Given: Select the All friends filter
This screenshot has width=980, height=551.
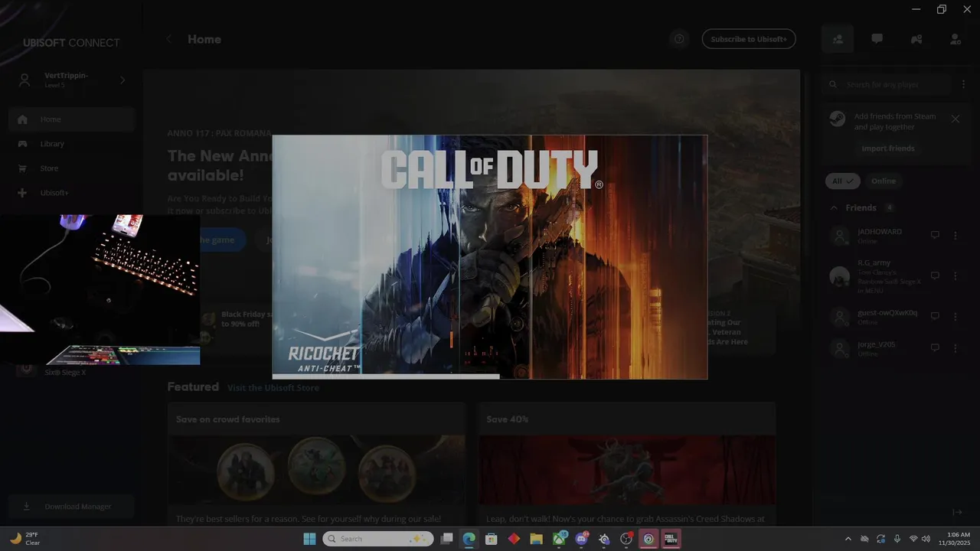Looking at the screenshot, I should [x=843, y=181].
